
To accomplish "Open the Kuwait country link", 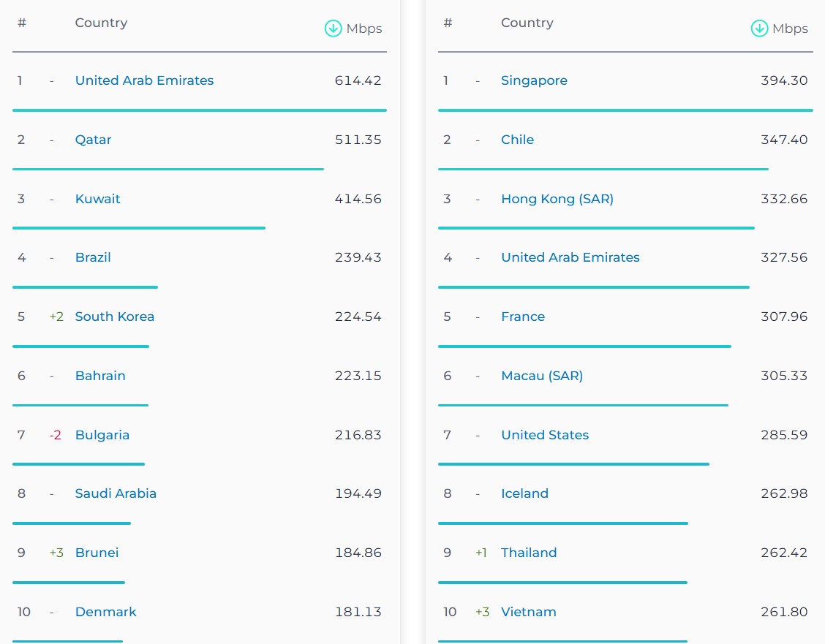I will (x=98, y=199).
